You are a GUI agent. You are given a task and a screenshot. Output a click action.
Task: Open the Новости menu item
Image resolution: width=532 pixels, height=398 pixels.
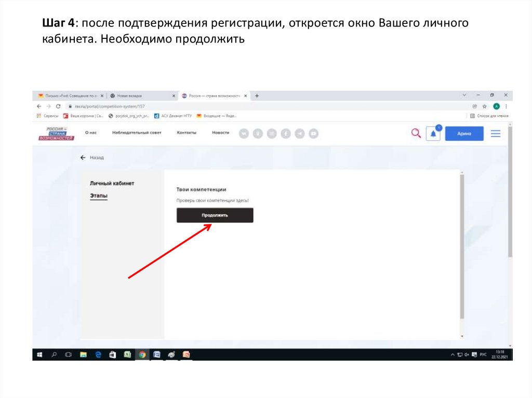click(x=220, y=132)
